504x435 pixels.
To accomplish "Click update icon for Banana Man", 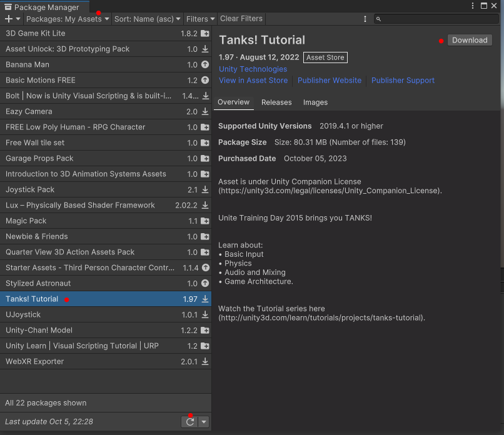I will coord(205,64).
